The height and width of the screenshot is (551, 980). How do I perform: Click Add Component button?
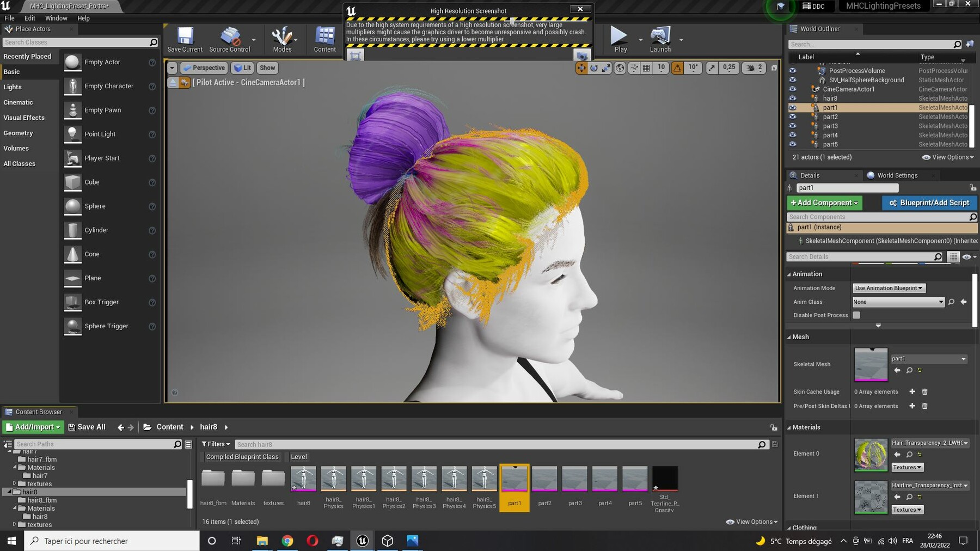coord(824,203)
